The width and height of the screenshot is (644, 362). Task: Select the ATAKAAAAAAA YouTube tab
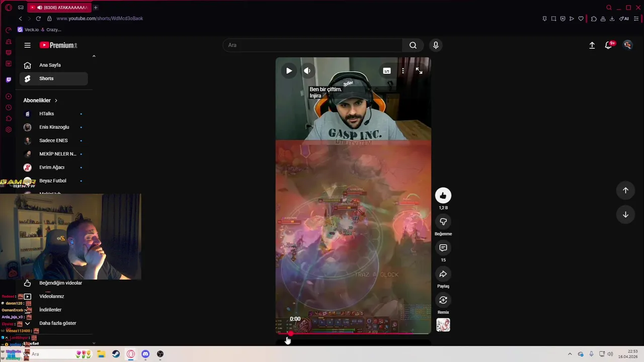pyautogui.click(x=59, y=8)
